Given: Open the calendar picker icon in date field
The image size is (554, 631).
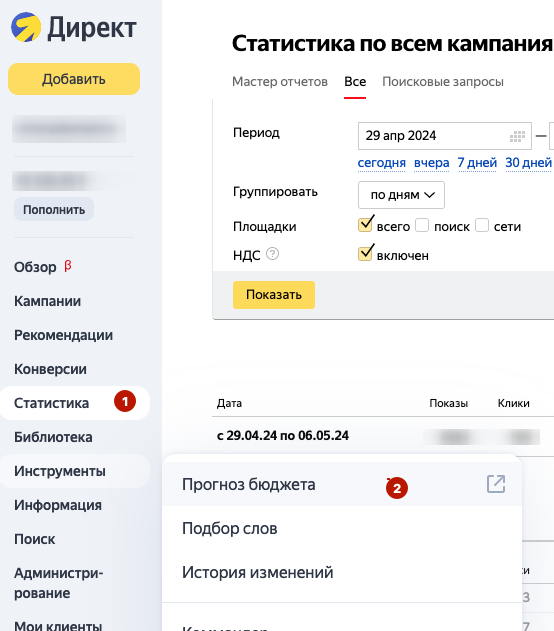Looking at the screenshot, I should pyautogui.click(x=517, y=136).
